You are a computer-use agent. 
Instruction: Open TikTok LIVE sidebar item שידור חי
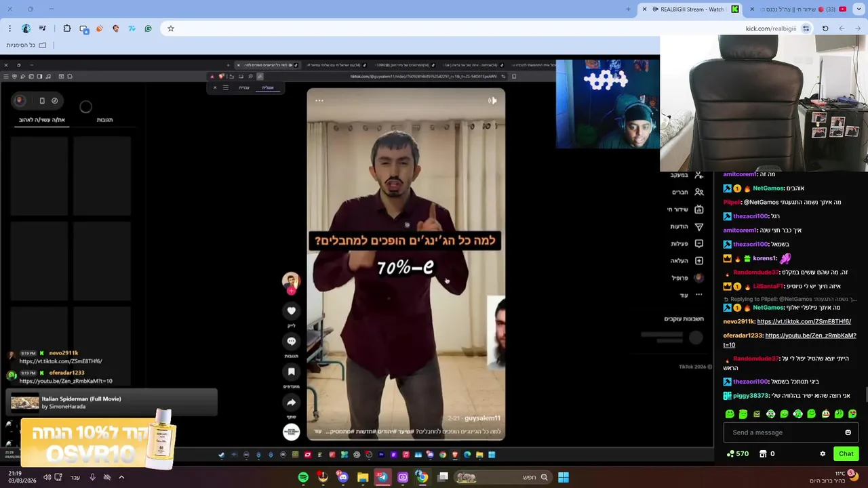pyautogui.click(x=685, y=209)
